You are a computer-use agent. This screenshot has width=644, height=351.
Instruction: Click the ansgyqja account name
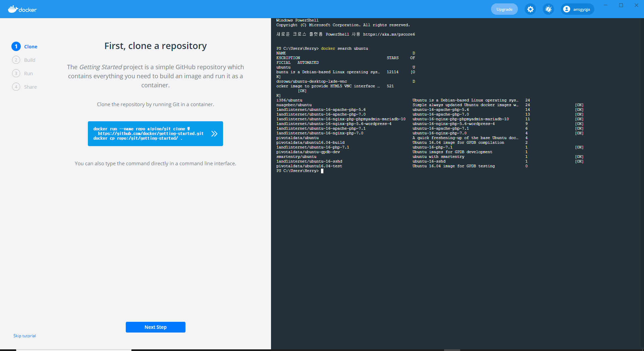[581, 9]
